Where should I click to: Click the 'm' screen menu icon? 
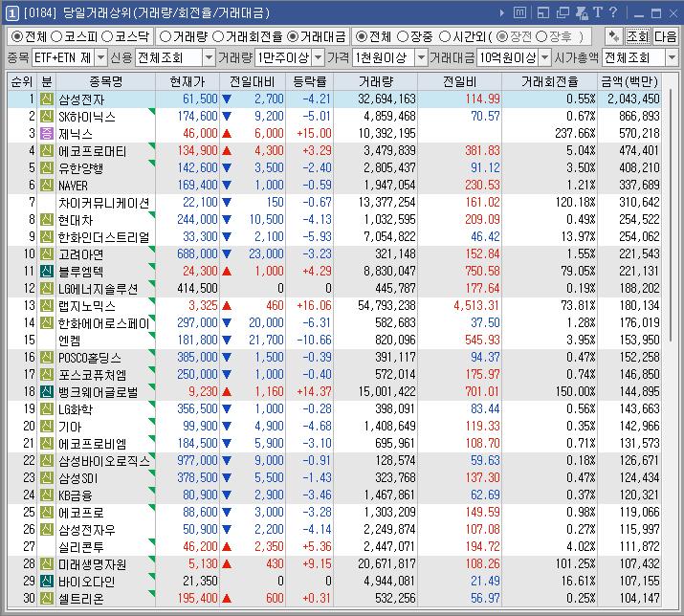click(519, 12)
